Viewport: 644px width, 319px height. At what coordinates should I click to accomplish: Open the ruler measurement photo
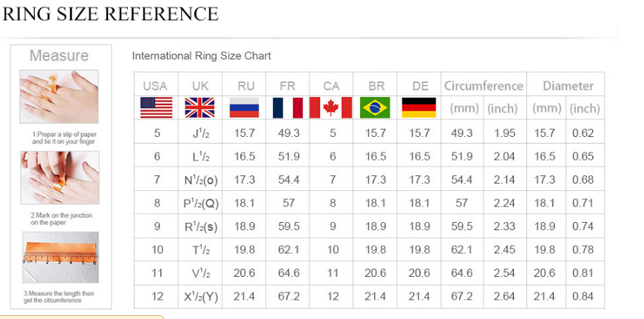[61, 257]
